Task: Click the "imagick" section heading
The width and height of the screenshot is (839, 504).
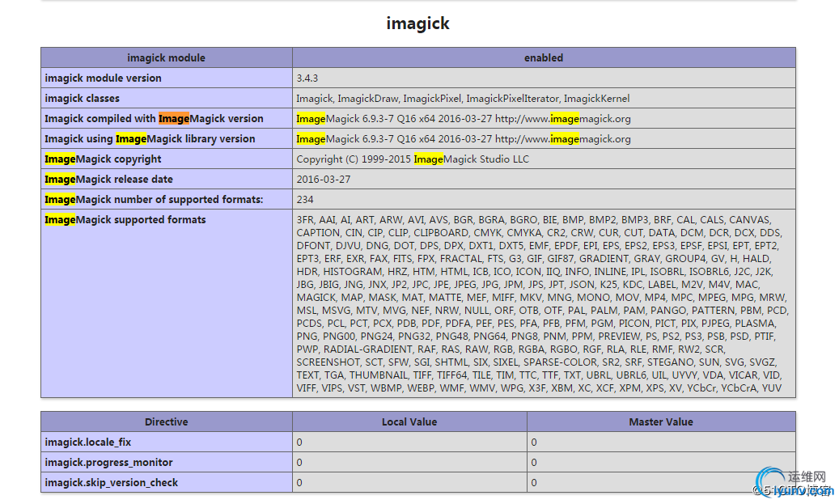Action: click(418, 23)
